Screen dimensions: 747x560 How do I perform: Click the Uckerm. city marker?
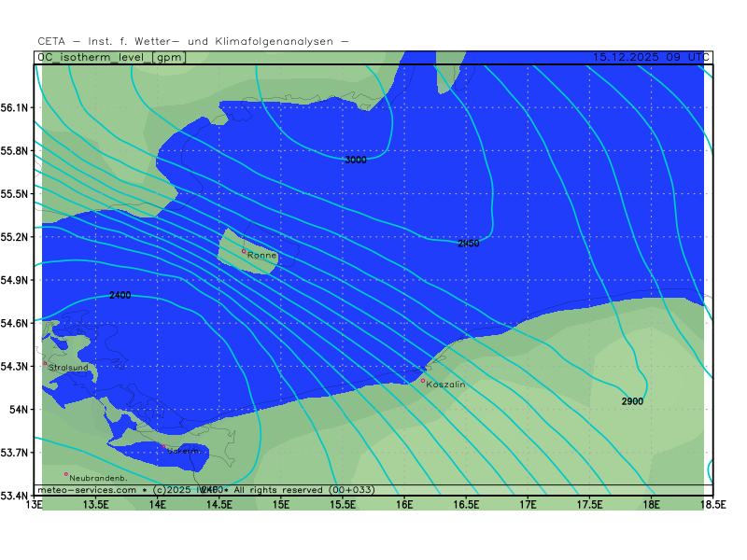coord(165,447)
